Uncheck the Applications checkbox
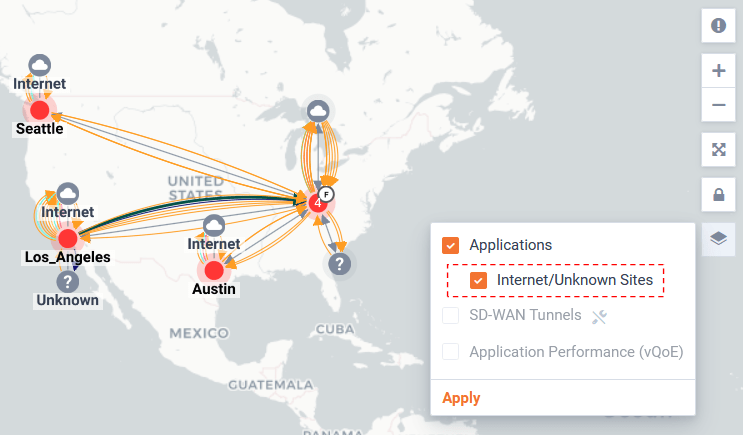743x435 pixels. pos(450,245)
